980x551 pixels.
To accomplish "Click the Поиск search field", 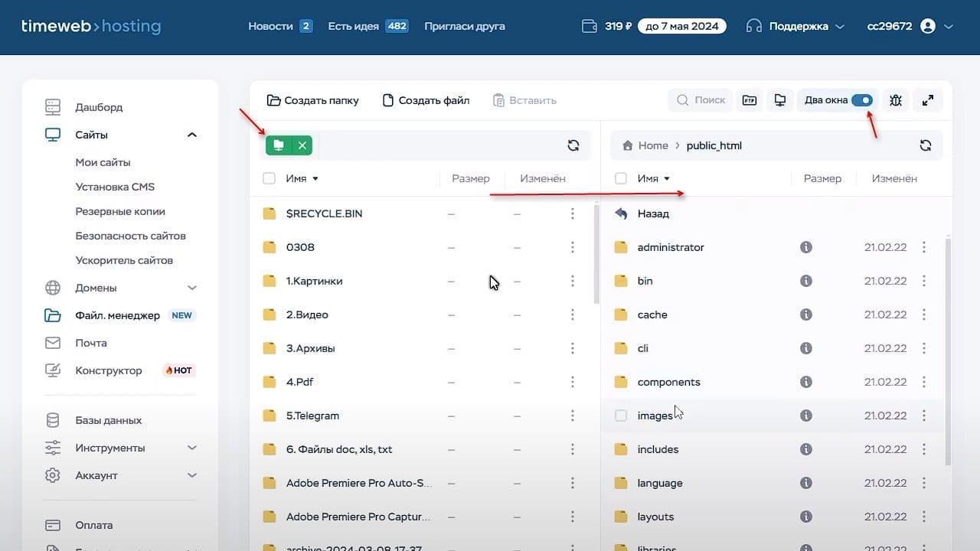I will pos(700,100).
